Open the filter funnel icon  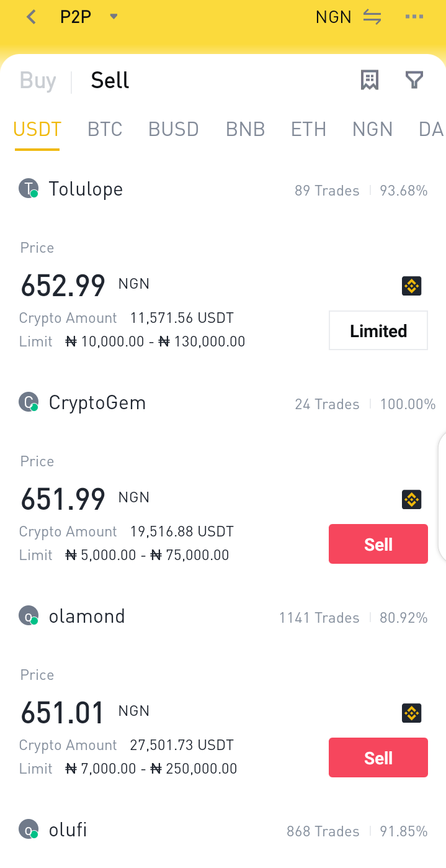click(414, 80)
